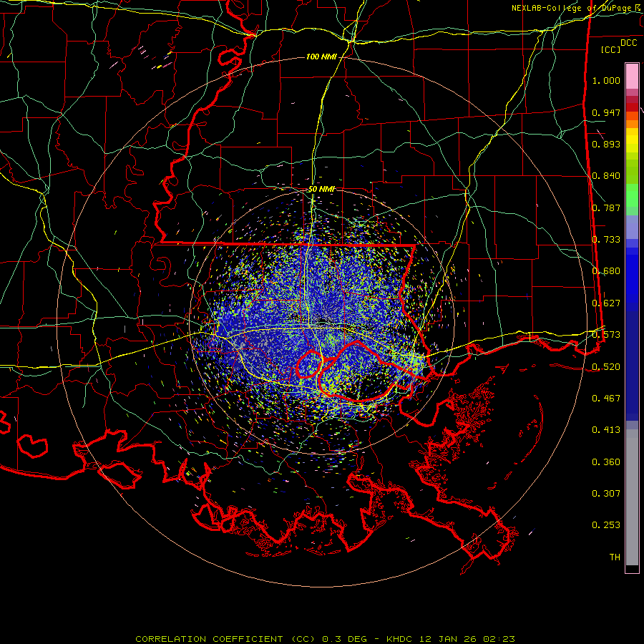This screenshot has width=644, height=644.
Task: Click the '[CC]' legend unit label
Action: tap(611, 49)
